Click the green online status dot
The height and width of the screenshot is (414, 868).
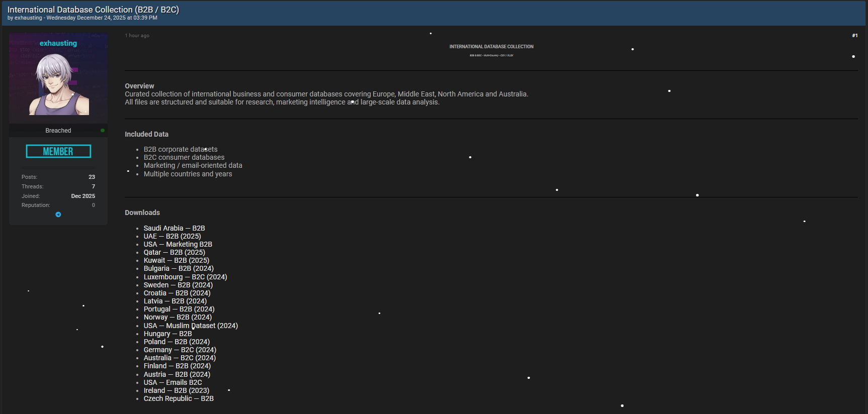103,130
